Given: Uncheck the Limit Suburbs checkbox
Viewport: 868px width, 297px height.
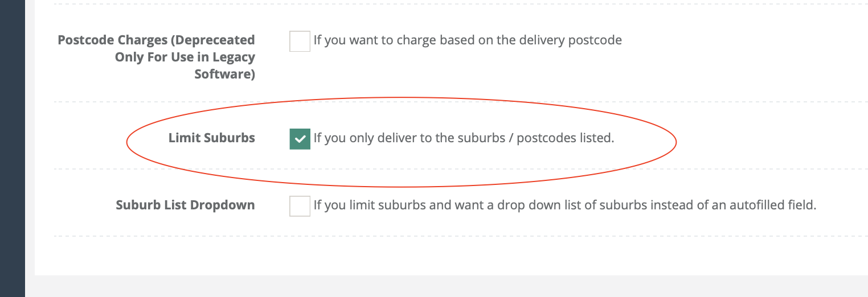Looking at the screenshot, I should click(x=300, y=138).
